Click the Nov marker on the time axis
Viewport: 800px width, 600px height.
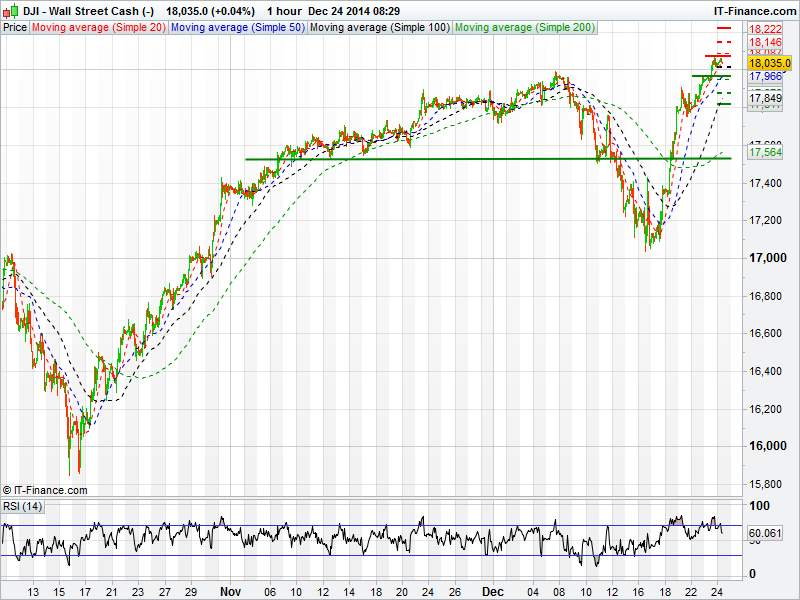(231, 591)
